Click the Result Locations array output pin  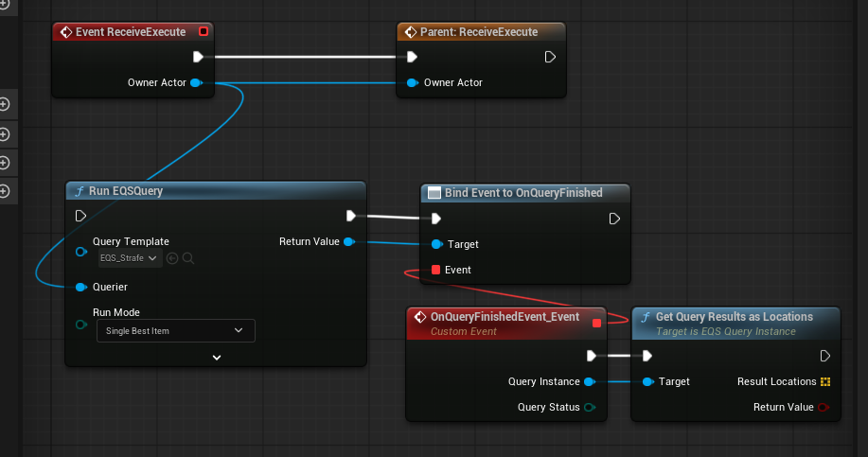coord(825,381)
